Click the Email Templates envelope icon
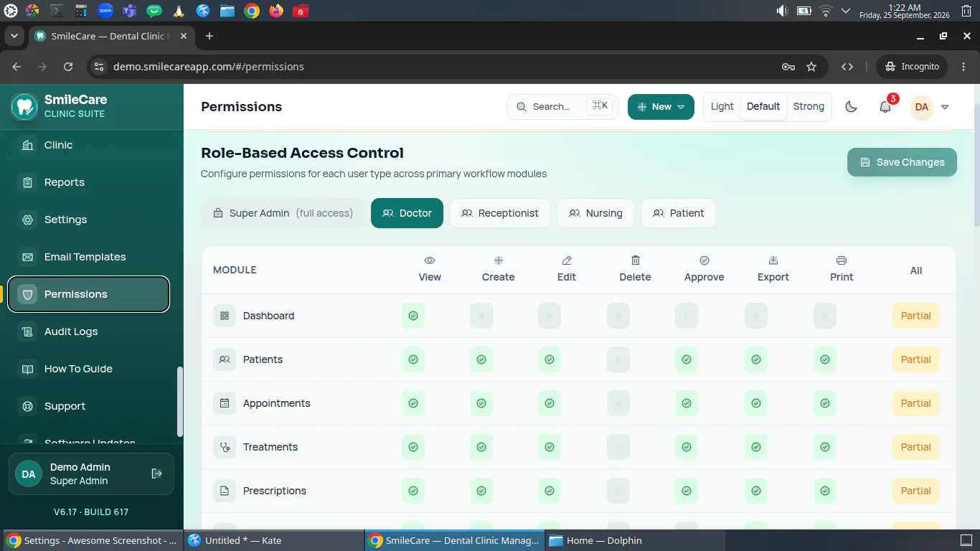The width and height of the screenshot is (980, 551). coord(27,257)
